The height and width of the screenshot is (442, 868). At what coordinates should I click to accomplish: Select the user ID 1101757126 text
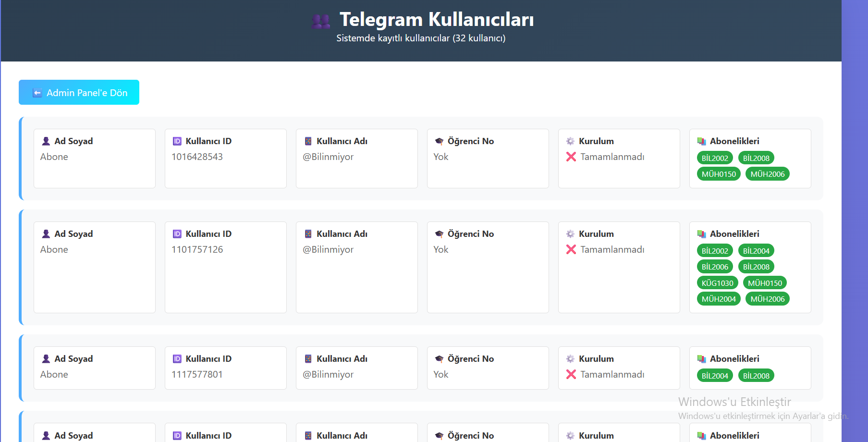pyautogui.click(x=197, y=249)
